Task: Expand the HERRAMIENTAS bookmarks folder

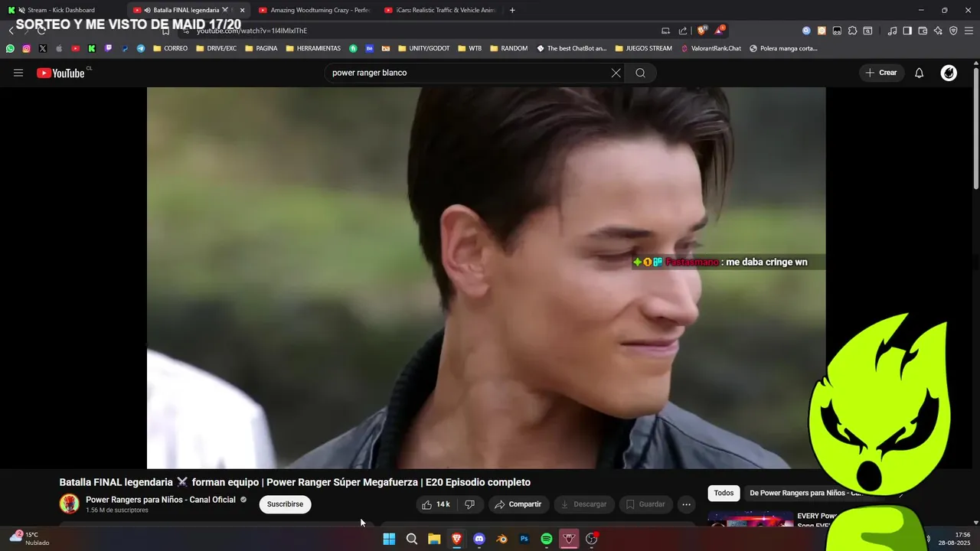Action: (x=313, y=48)
